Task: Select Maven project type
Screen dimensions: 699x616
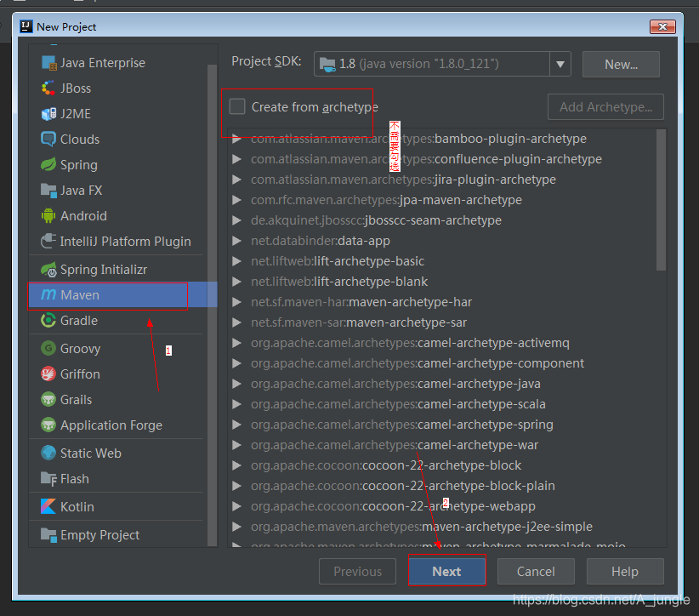Action: [122, 295]
